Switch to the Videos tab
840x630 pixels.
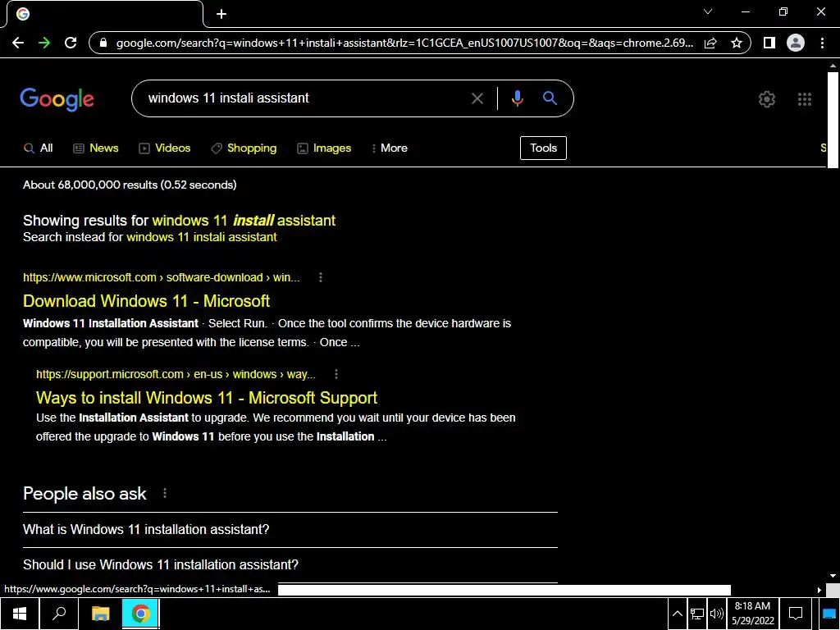[x=164, y=148]
